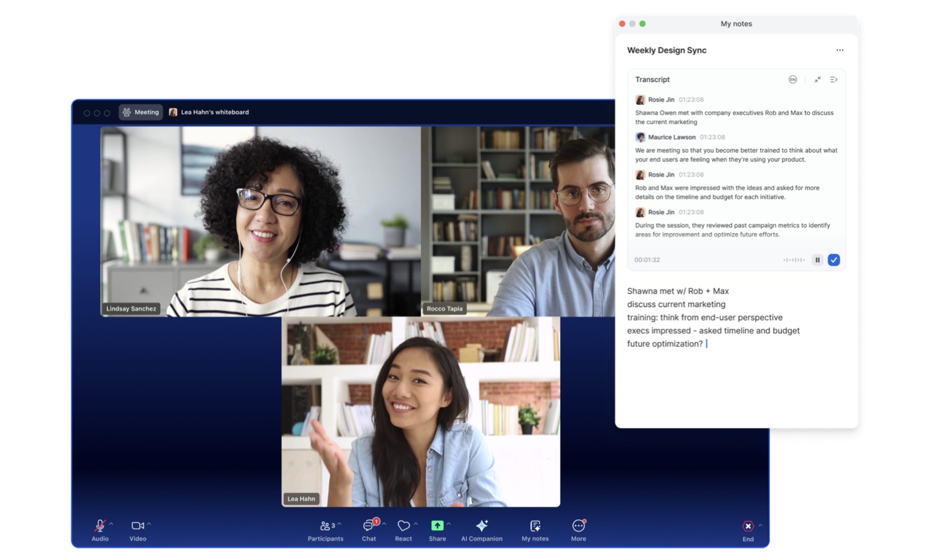The height and width of the screenshot is (560, 934).
Task: Open AI Companion
Action: 481,531
